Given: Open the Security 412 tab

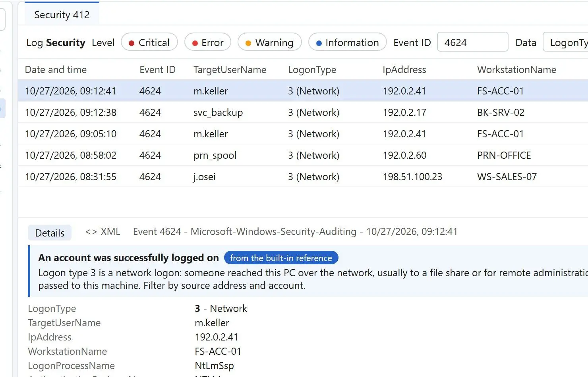Looking at the screenshot, I should (x=62, y=15).
